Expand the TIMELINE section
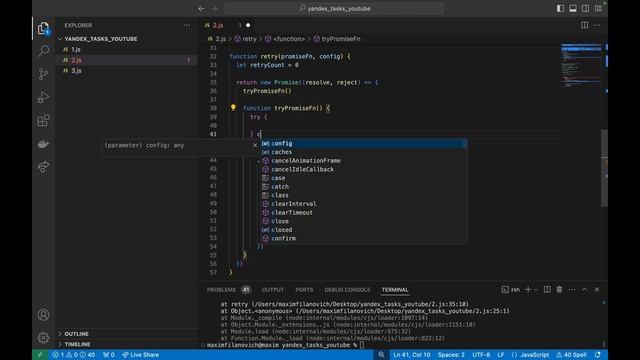 pos(77,344)
